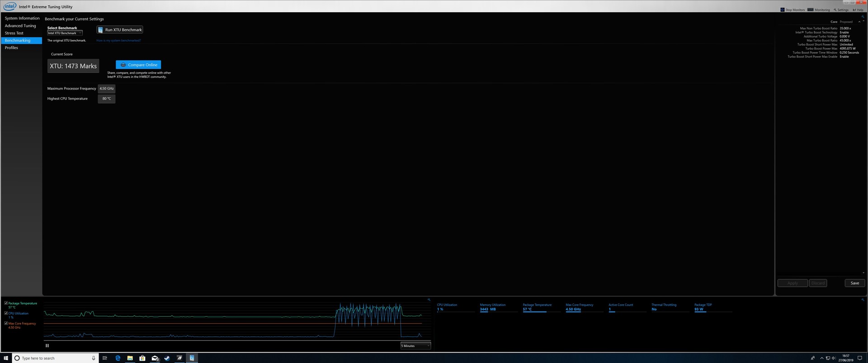Screen dimensions: 868x363
Task: Click the Max Non Turbo Boost Ratio value
Action: tap(845, 28)
